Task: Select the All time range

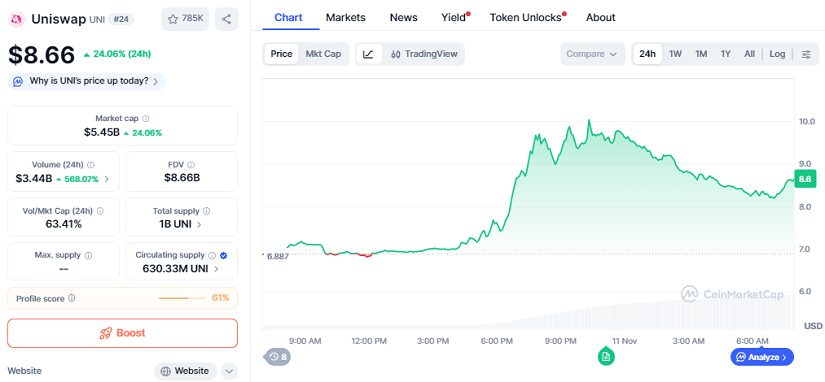Action: click(749, 54)
